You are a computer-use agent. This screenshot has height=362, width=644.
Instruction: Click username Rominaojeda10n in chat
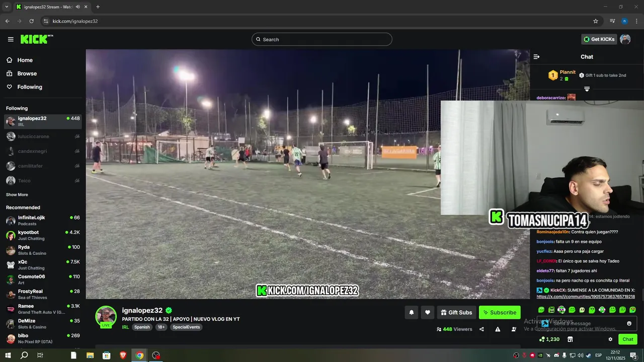553,232
